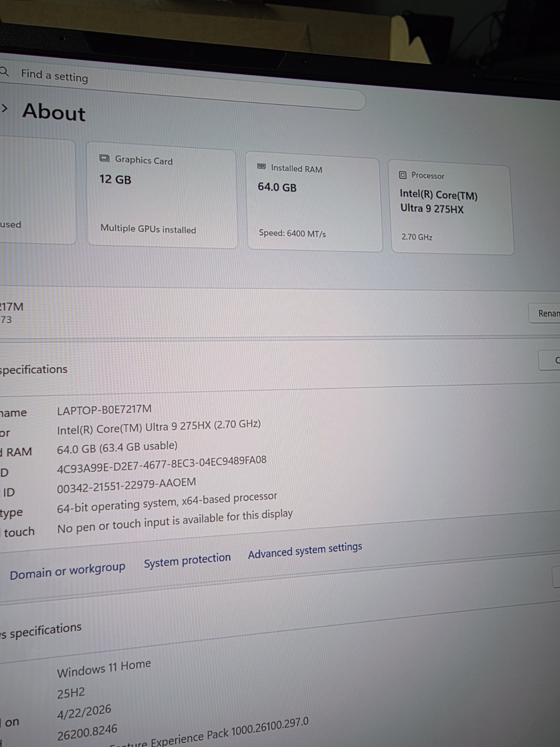Select the No pen or touch input text

[175, 521]
